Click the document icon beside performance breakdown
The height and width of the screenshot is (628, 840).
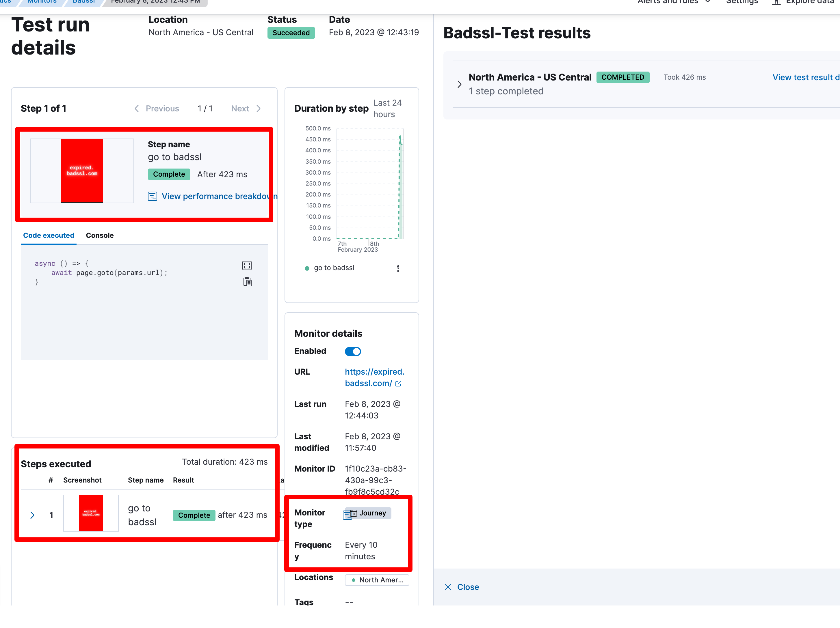tap(152, 196)
